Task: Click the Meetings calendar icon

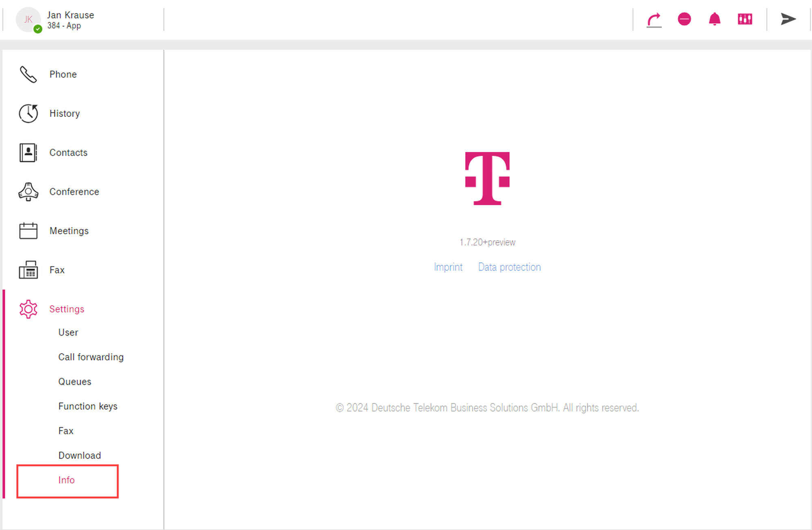Action: coord(28,231)
